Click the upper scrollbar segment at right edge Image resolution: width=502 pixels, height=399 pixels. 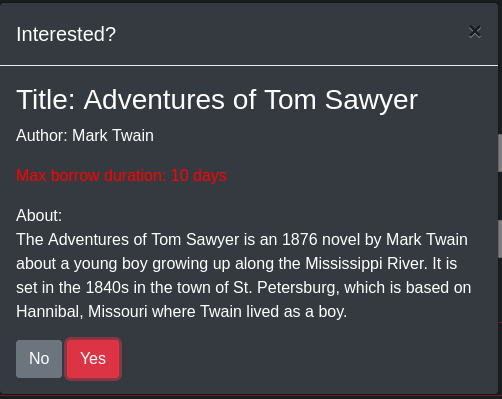point(500,153)
